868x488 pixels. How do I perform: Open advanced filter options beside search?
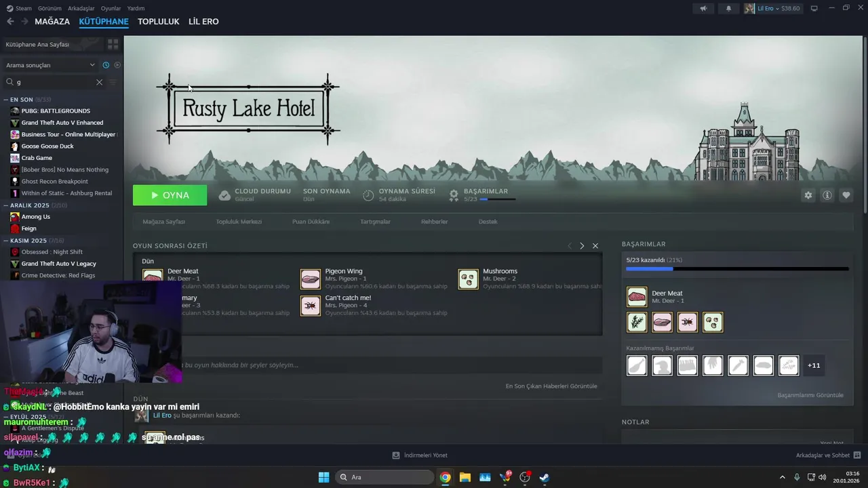click(113, 82)
